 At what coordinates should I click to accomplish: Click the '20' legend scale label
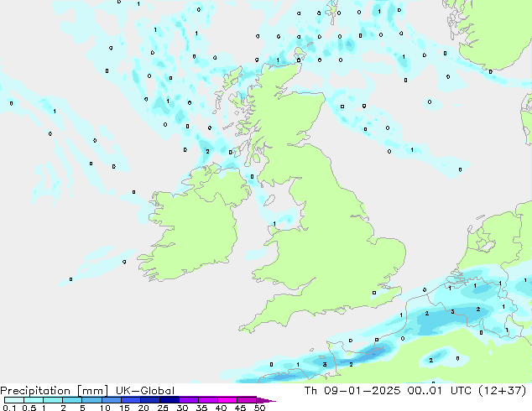click(x=143, y=408)
